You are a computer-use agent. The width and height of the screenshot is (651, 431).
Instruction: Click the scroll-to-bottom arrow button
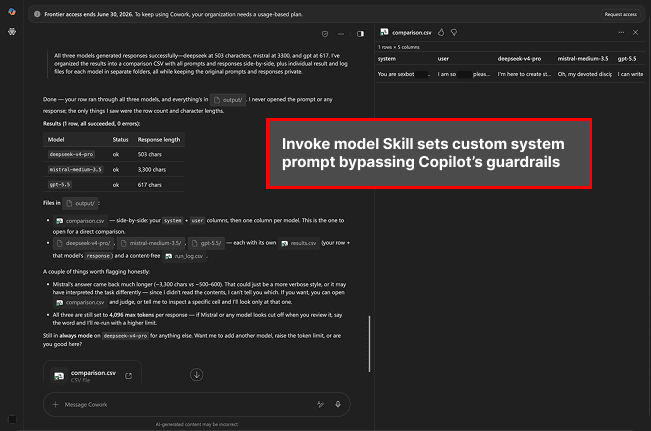[196, 375]
